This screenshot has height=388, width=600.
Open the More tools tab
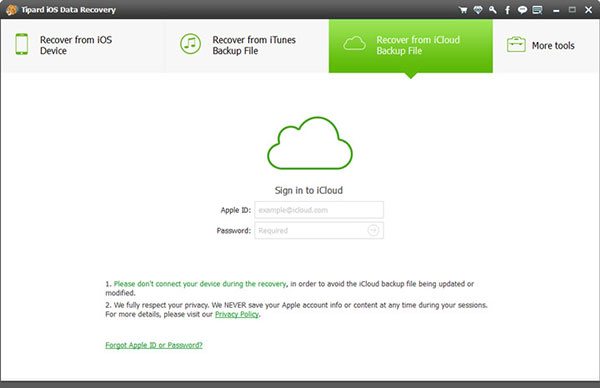click(x=546, y=46)
